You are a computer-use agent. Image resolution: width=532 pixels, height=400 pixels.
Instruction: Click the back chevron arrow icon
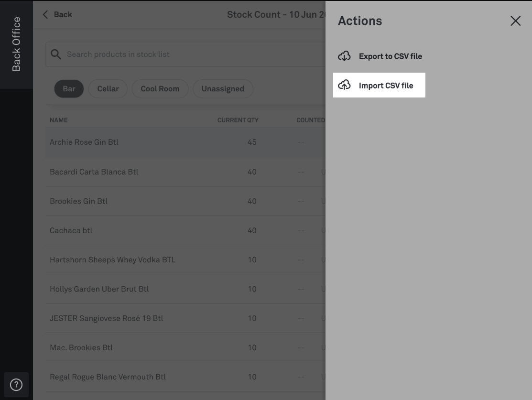pos(45,15)
